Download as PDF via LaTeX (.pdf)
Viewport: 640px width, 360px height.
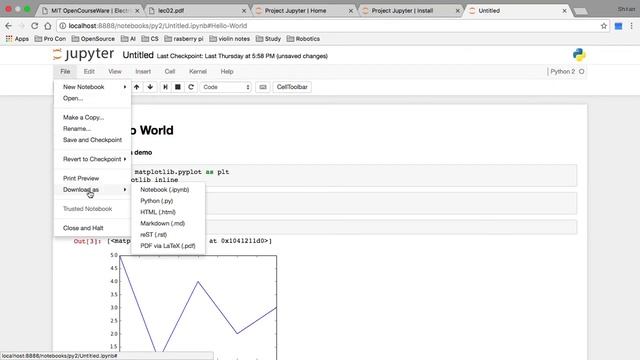click(168, 246)
